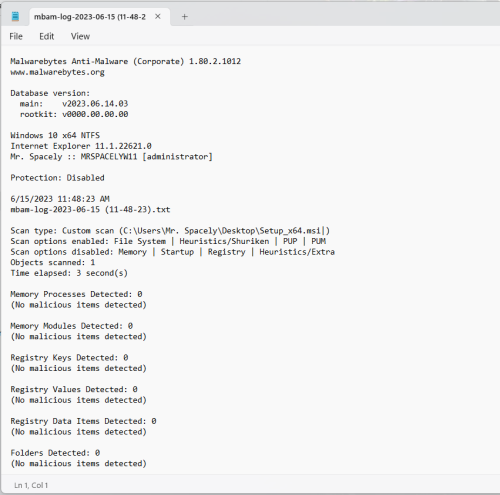The width and height of the screenshot is (500, 495).
Task: Click the 'Time elapsed: 3 second(s)' line
Action: tap(69, 273)
